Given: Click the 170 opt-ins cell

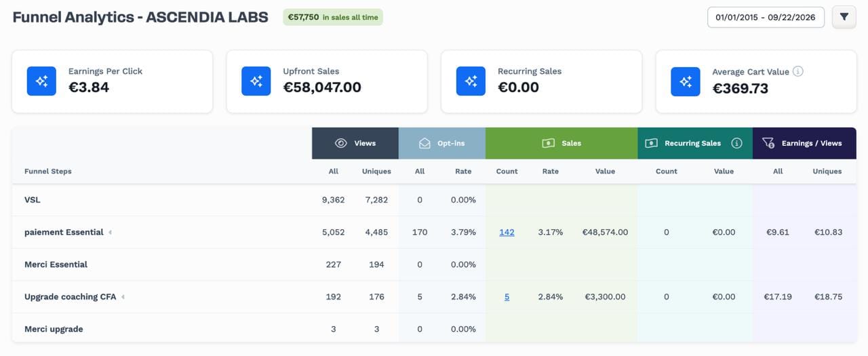Looking at the screenshot, I should coord(420,232).
